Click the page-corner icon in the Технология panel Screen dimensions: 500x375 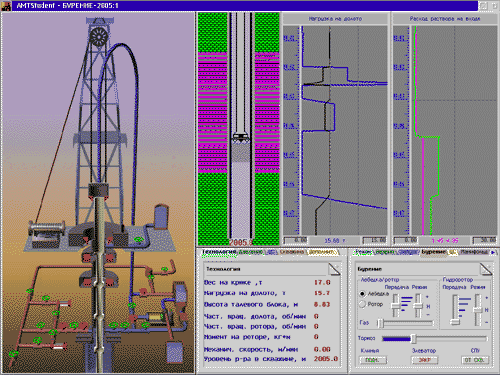tap(334, 269)
